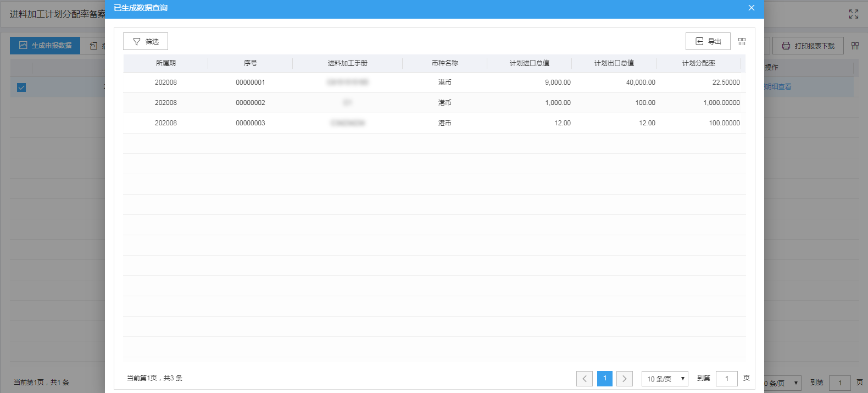Click 生成申报数据 button
This screenshot has width=868, height=393.
click(46, 46)
